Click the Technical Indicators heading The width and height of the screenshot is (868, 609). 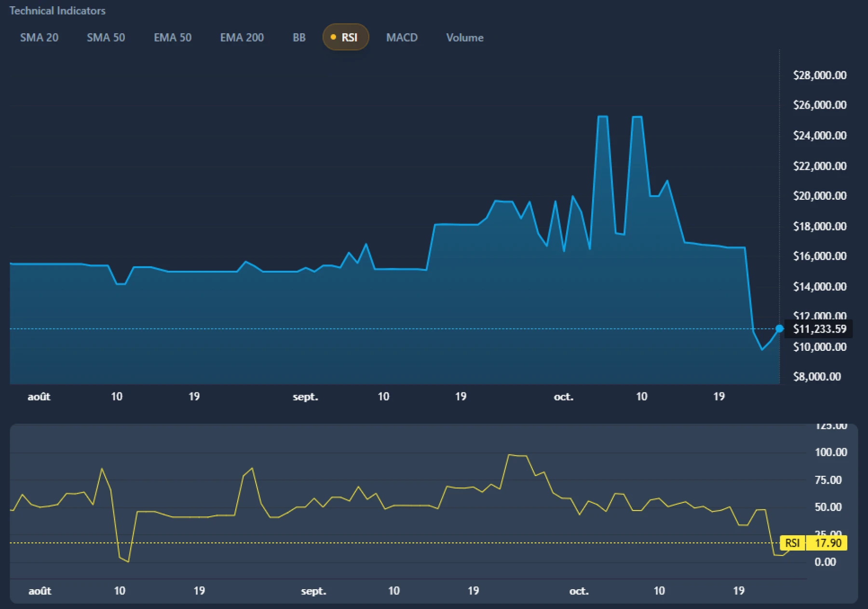[57, 11]
